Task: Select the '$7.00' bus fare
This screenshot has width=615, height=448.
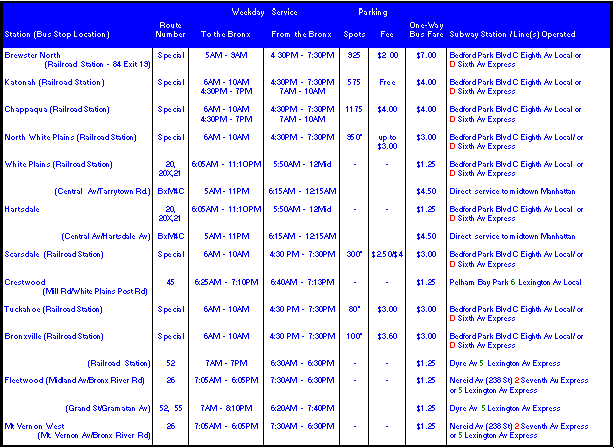Action: point(426,55)
